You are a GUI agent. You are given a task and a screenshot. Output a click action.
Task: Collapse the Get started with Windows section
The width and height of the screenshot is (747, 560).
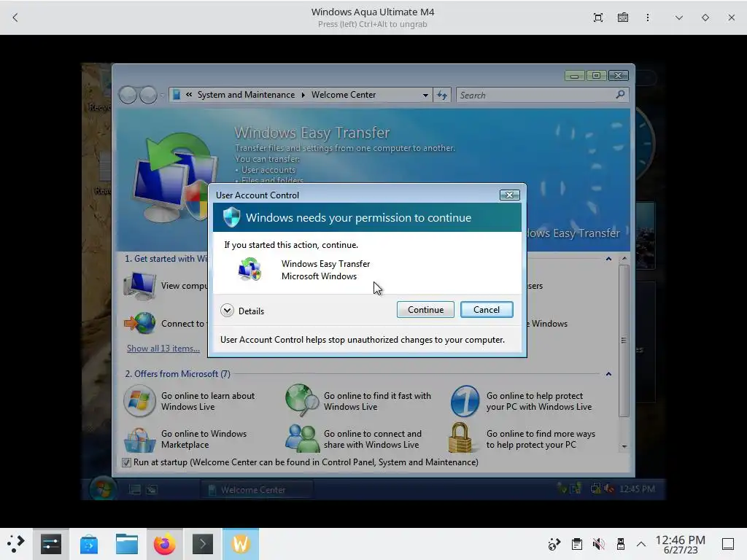click(x=608, y=259)
